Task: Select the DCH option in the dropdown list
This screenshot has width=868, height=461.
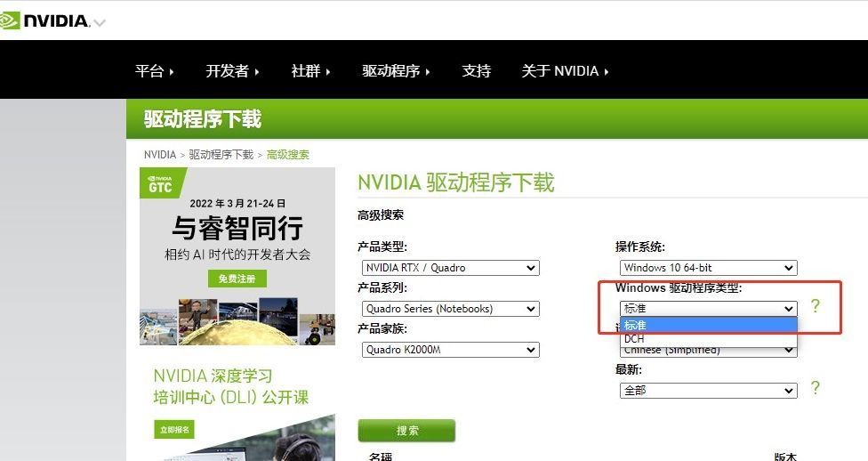Action: tap(708, 338)
